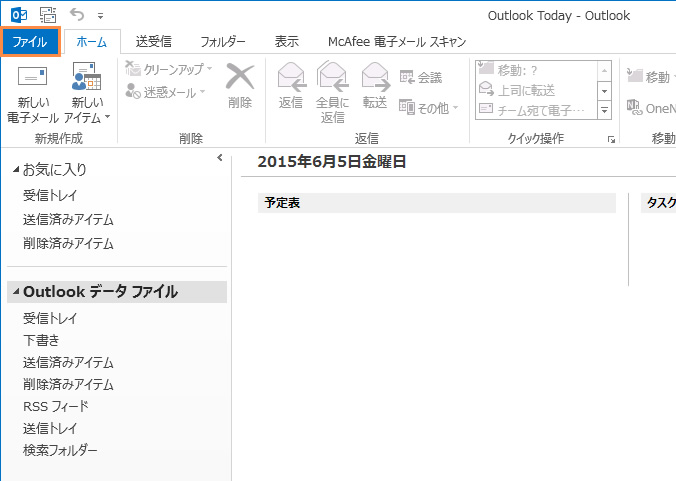
Task: Switch to the ホーム tab
Action: 91,42
